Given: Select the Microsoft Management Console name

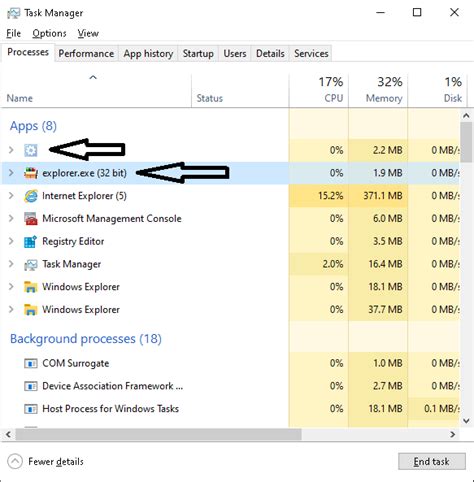Looking at the screenshot, I should [112, 219].
